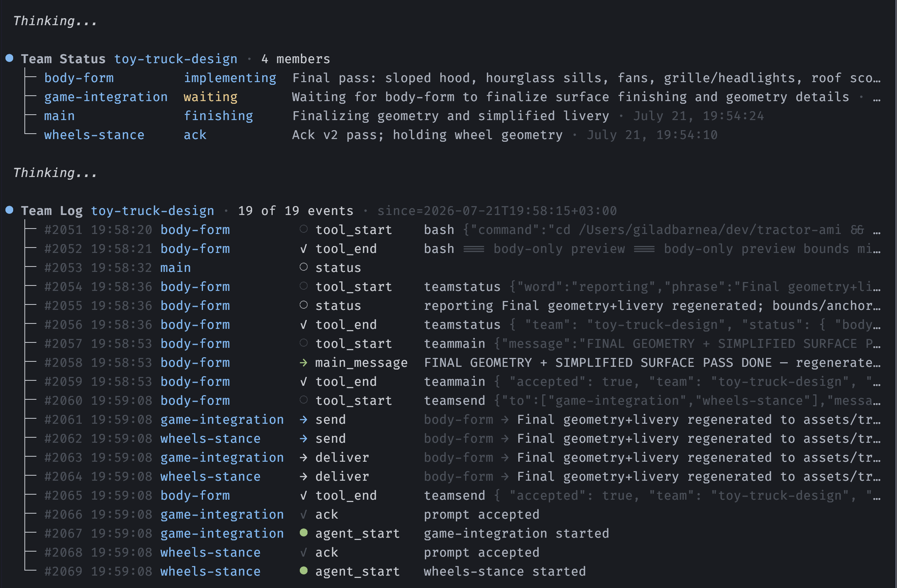897x588 pixels.
Task: Click send arrow icon on event #2061
Action: click(x=304, y=420)
